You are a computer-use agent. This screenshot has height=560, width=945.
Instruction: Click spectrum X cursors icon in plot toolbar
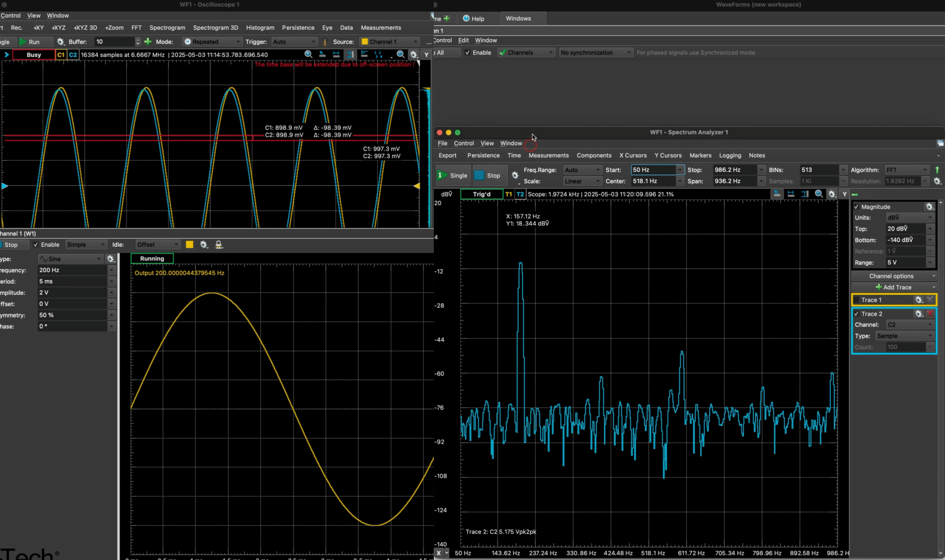point(791,194)
